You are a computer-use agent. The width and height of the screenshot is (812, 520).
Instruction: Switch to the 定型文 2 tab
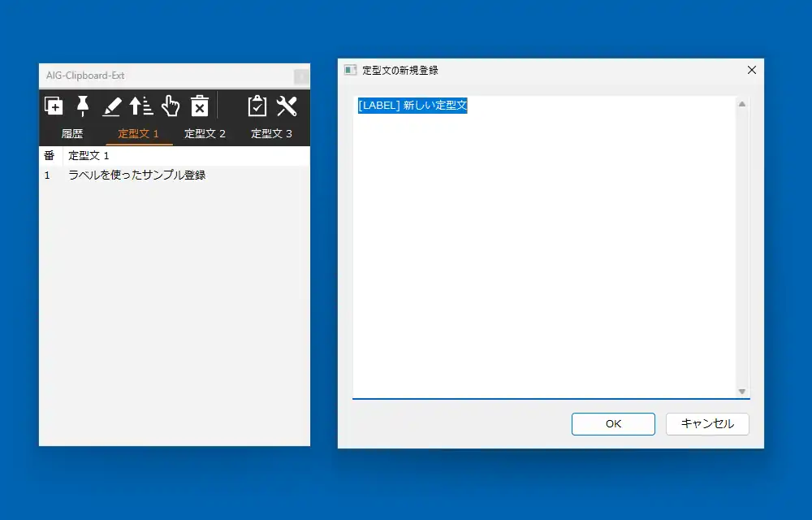point(205,133)
